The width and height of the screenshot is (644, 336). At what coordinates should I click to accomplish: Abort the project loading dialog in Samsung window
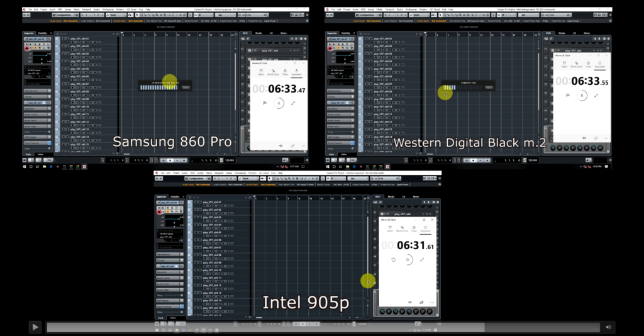coord(186,87)
